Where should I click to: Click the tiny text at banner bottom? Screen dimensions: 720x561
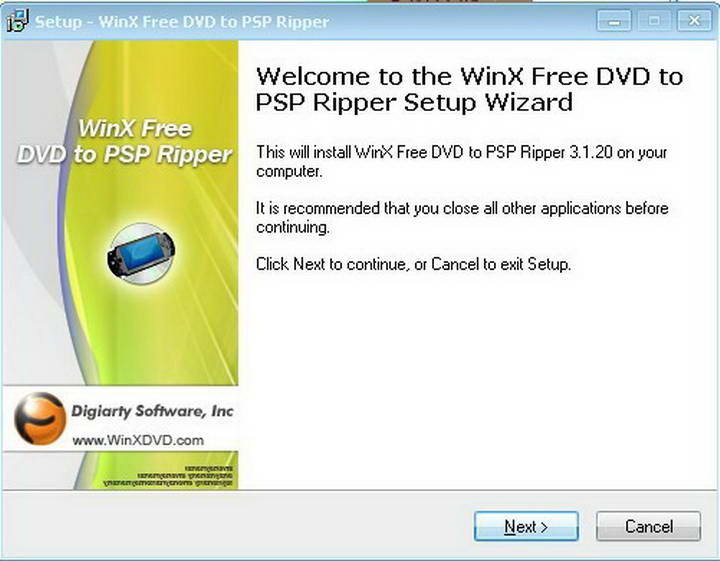pyautogui.click(x=168, y=476)
